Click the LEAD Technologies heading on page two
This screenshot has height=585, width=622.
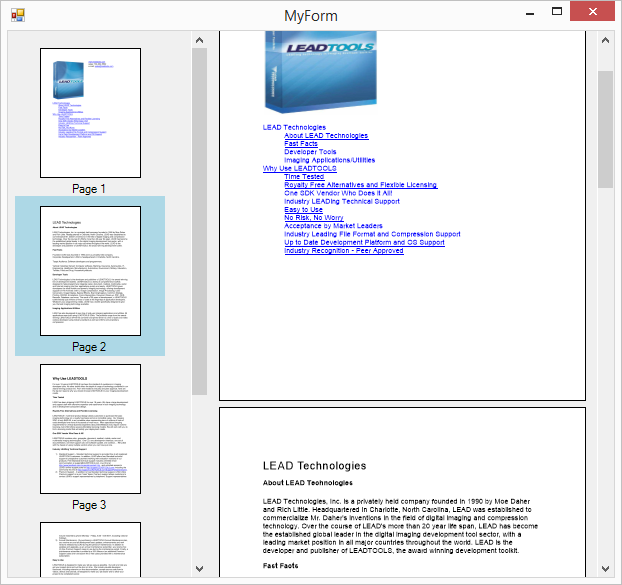(x=314, y=466)
